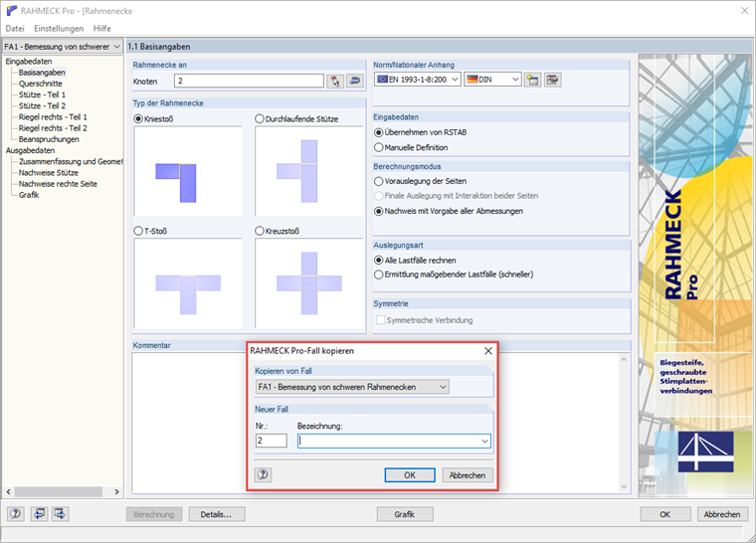
Task: Go to next input window icon
Action: point(61,513)
